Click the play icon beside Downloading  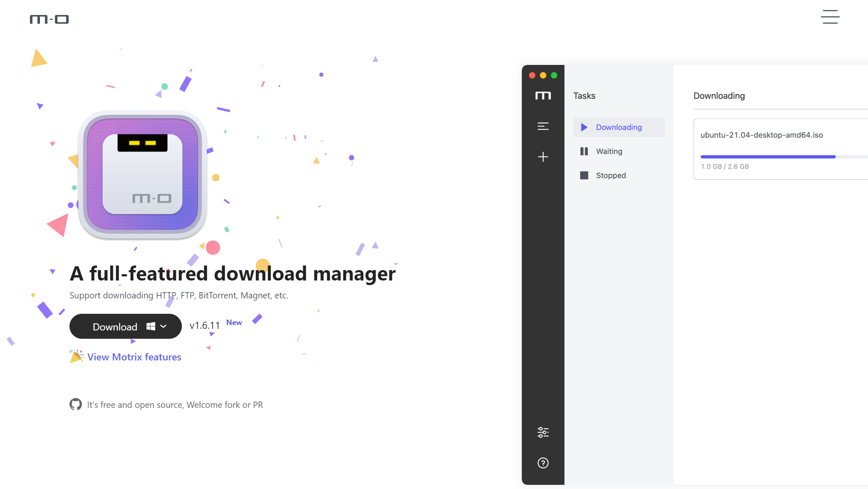click(x=584, y=127)
